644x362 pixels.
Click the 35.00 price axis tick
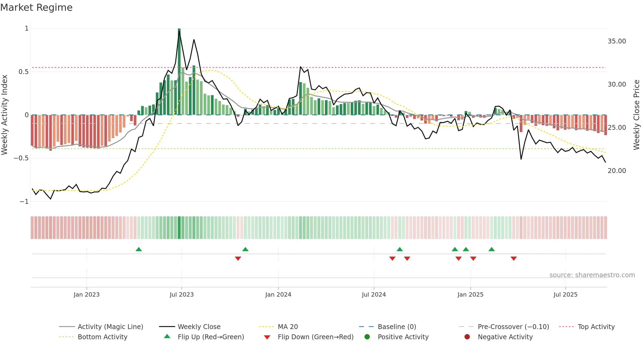(x=617, y=41)
